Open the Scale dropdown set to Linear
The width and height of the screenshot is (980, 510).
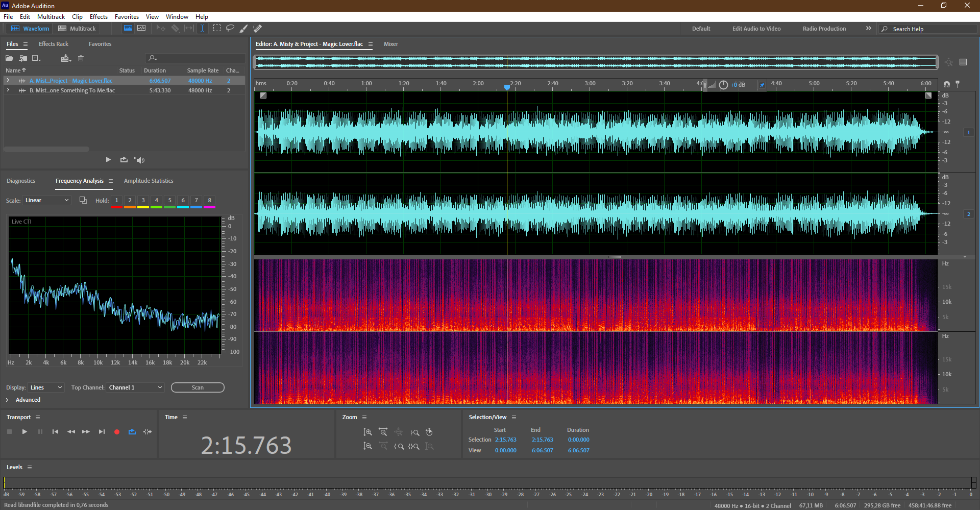46,201
